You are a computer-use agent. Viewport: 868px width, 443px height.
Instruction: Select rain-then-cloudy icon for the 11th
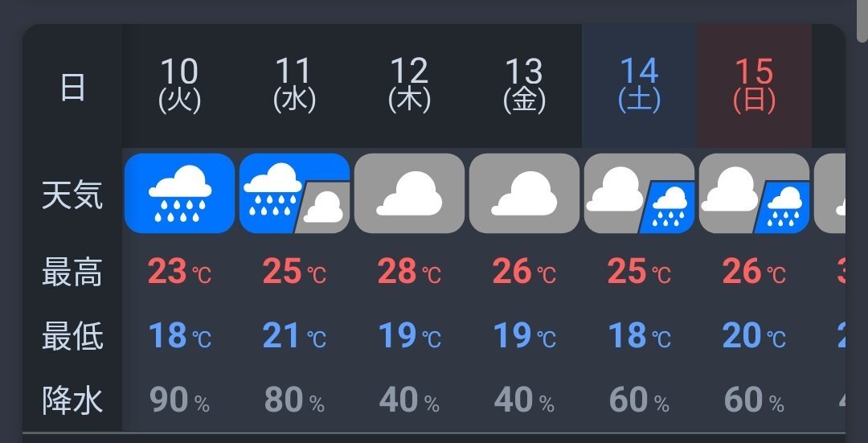(294, 193)
